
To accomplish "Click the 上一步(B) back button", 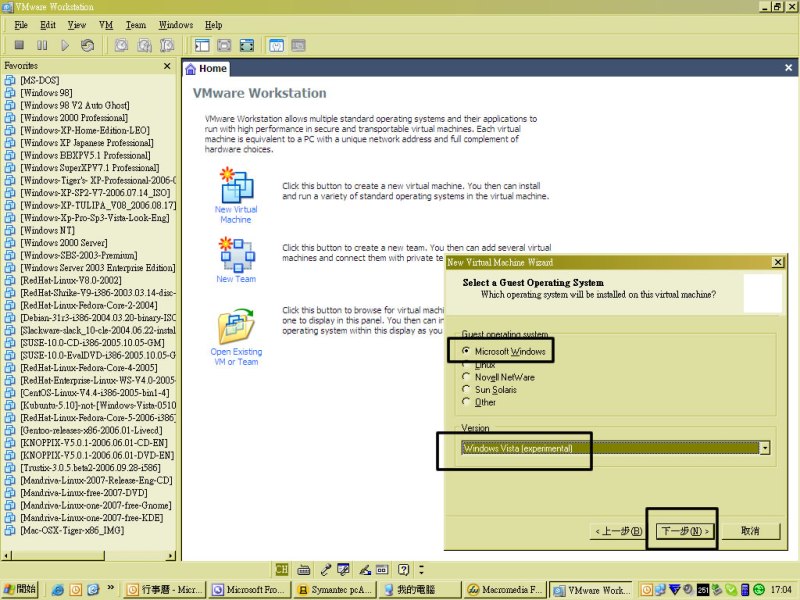I will [x=618, y=531].
